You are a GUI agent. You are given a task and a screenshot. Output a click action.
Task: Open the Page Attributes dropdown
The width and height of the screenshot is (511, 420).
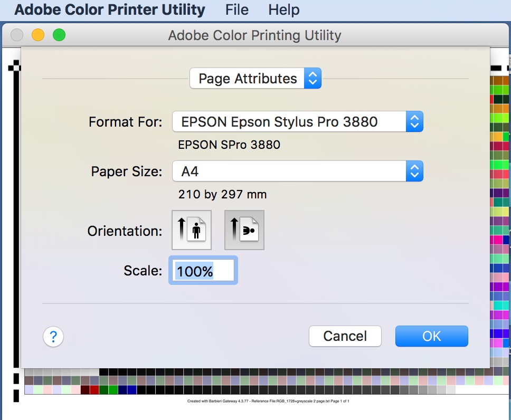(256, 78)
